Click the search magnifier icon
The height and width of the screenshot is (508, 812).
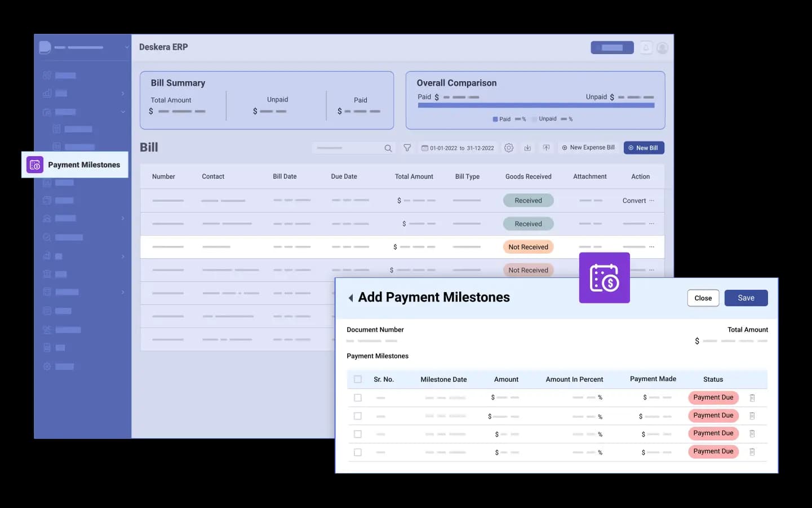(x=388, y=148)
